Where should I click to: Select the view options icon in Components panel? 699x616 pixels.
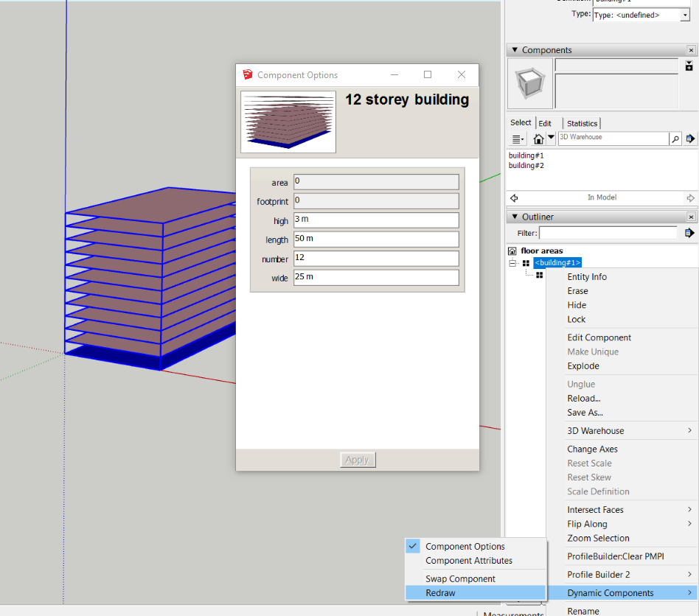[517, 139]
